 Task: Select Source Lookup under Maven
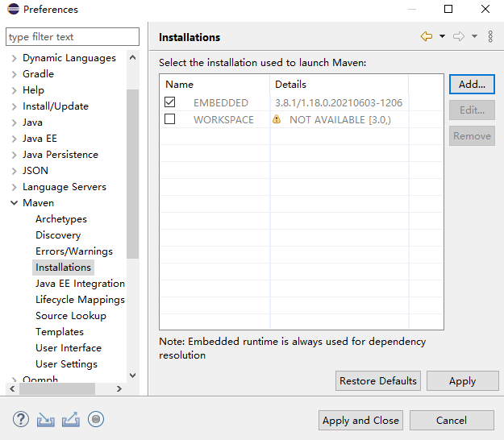point(71,316)
